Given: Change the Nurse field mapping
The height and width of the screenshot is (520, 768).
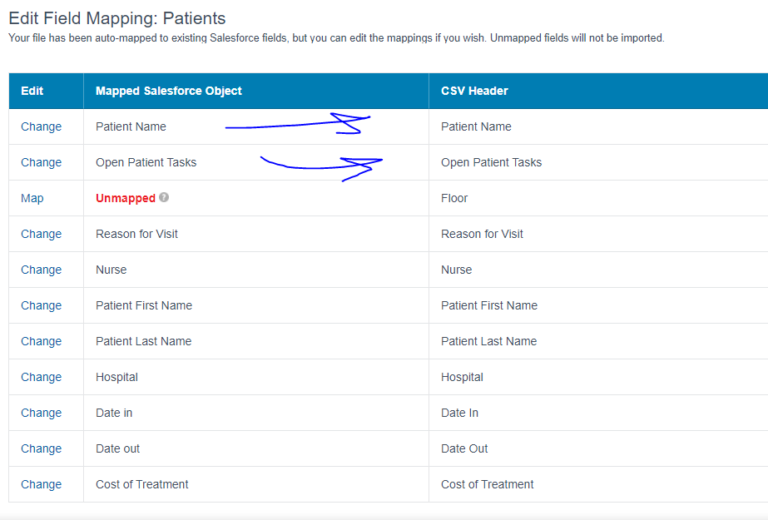Looking at the screenshot, I should [x=41, y=270].
